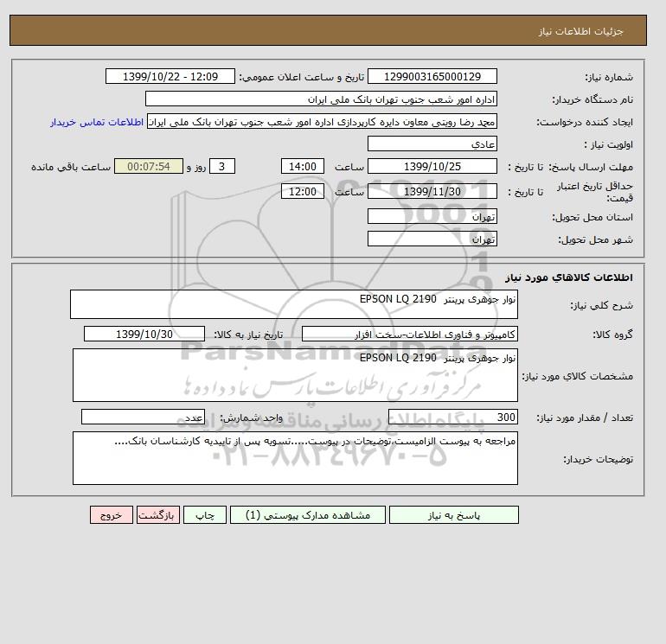Click the تاریخ و ساعت اعلان عمومی label

[x=302, y=77]
